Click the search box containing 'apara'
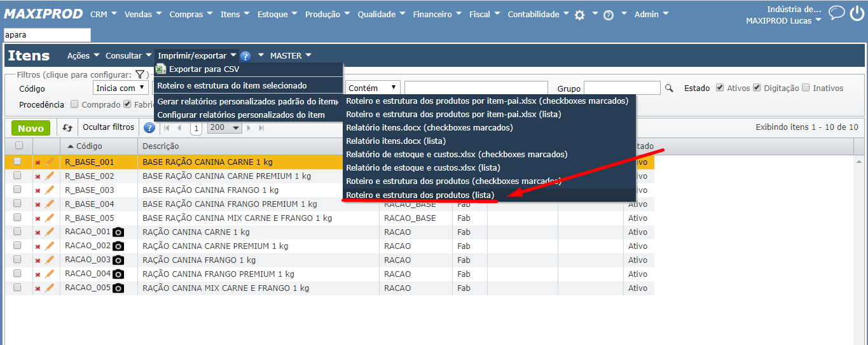 tap(47, 35)
